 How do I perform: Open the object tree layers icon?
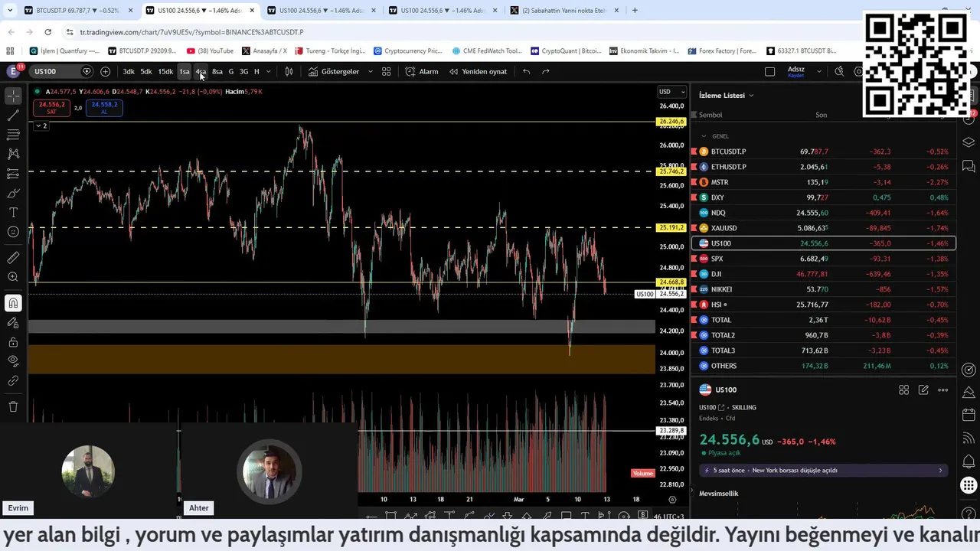(969, 142)
